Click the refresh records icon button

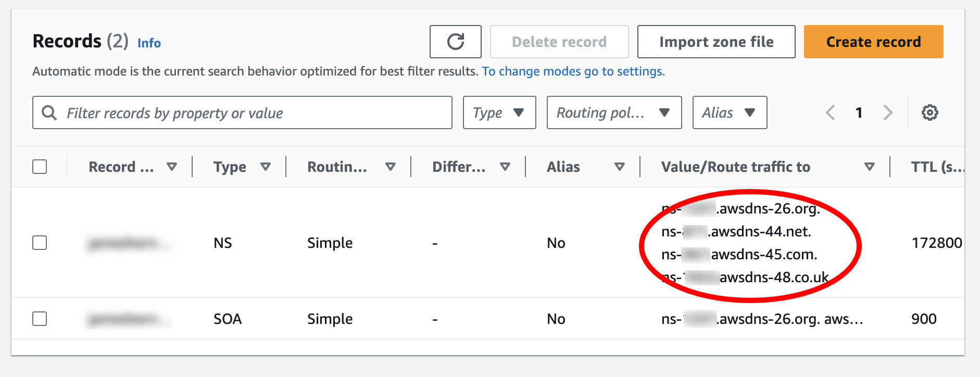pos(455,42)
